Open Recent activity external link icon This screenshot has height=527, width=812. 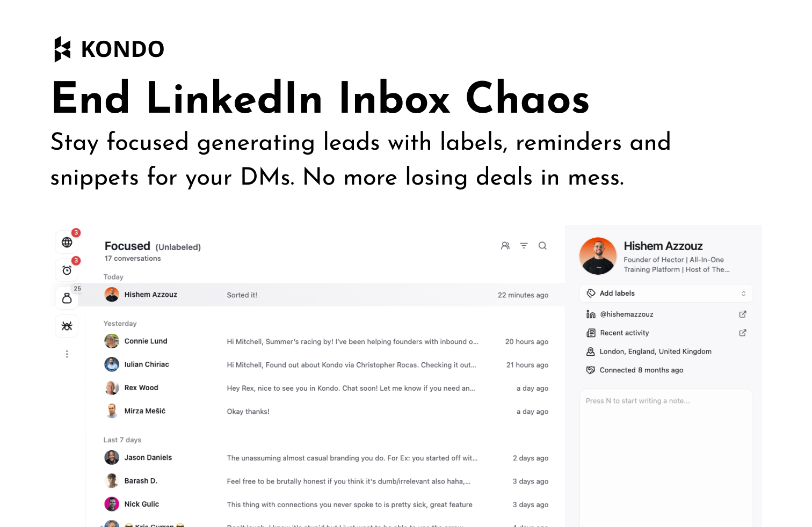click(x=743, y=333)
